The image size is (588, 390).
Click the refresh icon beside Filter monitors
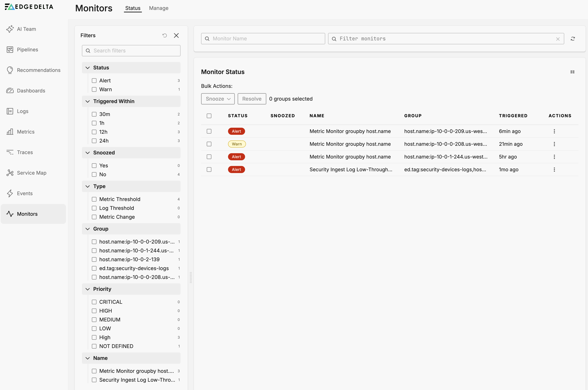coord(573,39)
